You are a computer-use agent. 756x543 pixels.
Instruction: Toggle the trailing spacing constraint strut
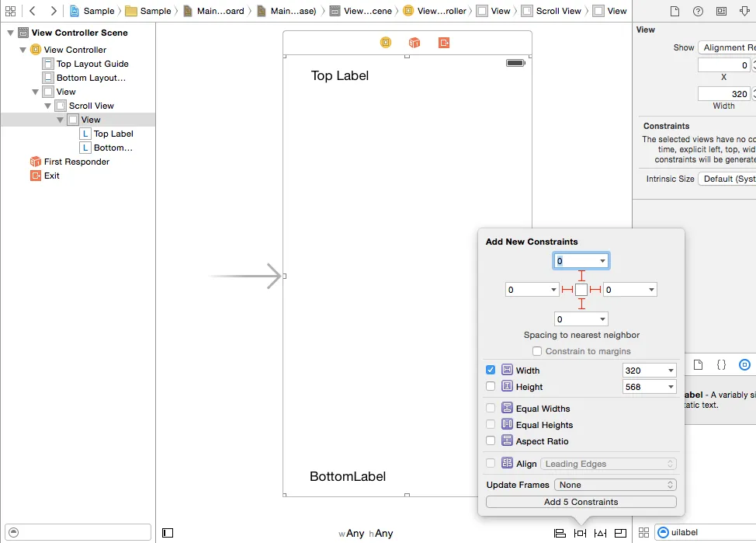pyautogui.click(x=595, y=290)
